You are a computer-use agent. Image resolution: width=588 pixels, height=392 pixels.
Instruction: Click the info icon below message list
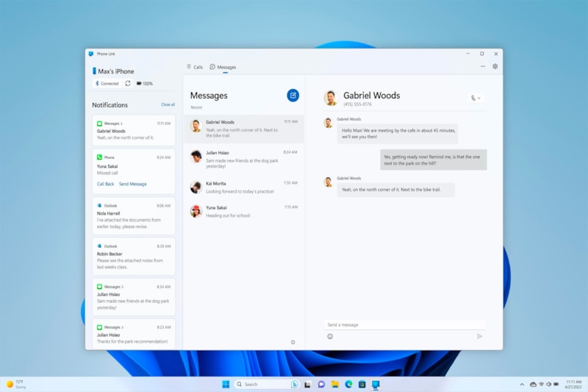(x=293, y=342)
